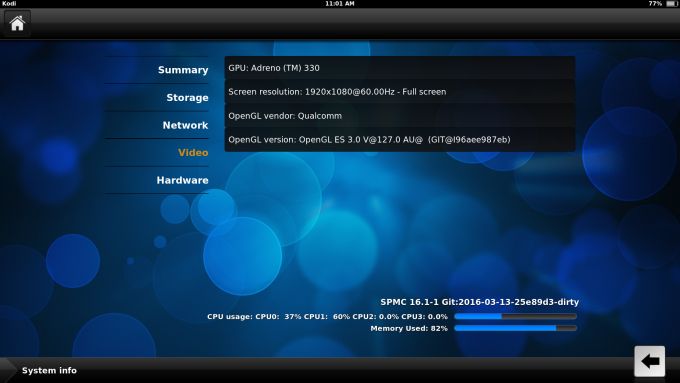Click the OpenGL vendor: Qualcomm row
The image size is (680, 383).
point(400,116)
